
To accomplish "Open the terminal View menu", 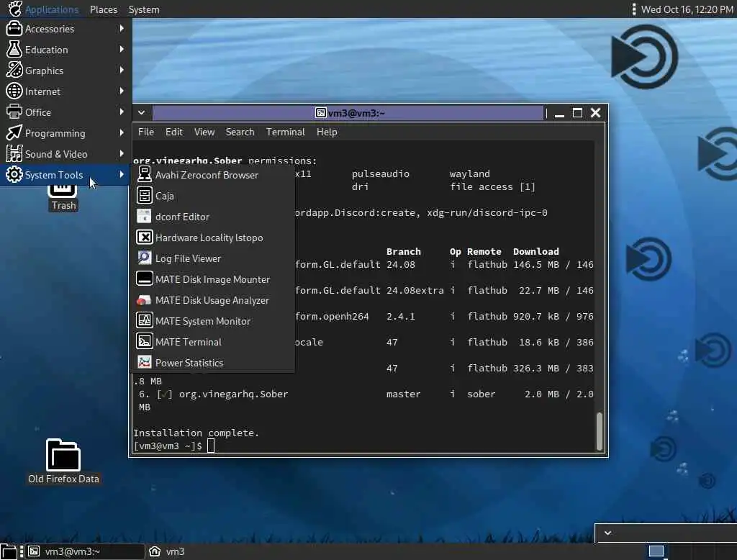I will tap(204, 132).
